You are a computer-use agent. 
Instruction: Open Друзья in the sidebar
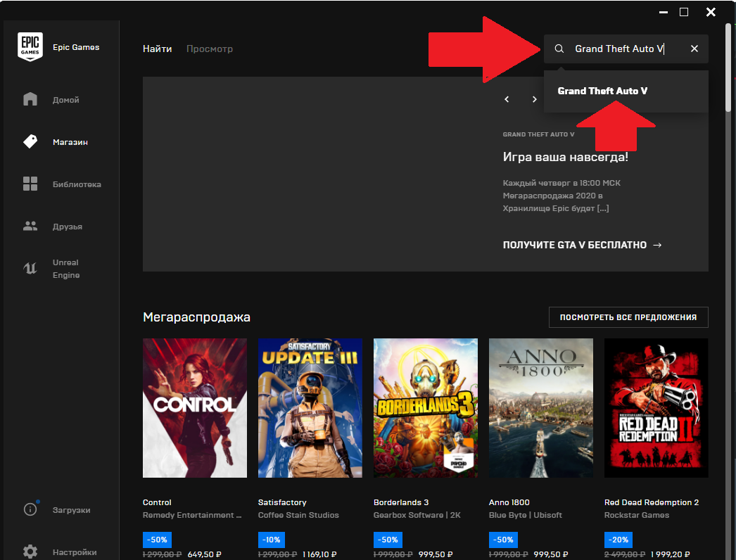click(68, 227)
